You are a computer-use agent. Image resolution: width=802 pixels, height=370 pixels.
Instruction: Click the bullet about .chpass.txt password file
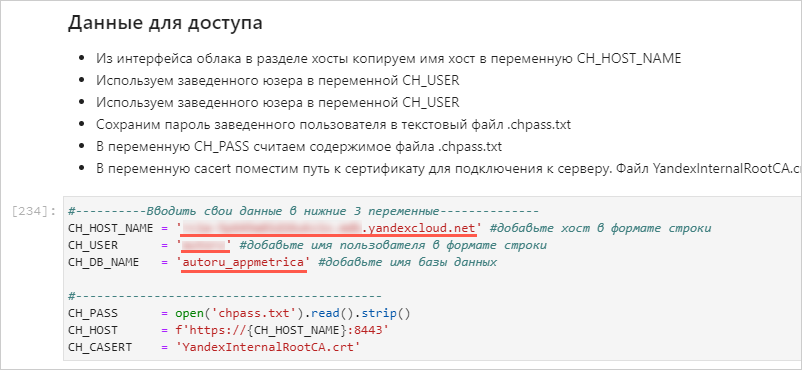click(333, 124)
